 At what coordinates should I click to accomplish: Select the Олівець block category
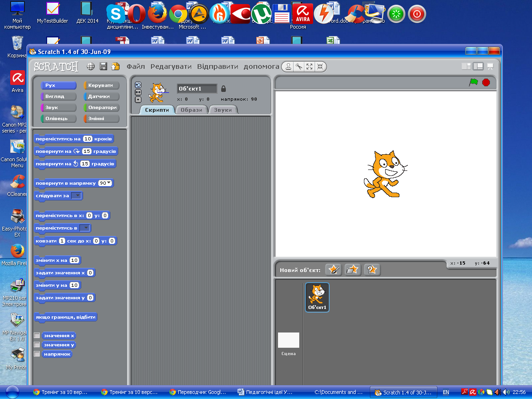[58, 119]
